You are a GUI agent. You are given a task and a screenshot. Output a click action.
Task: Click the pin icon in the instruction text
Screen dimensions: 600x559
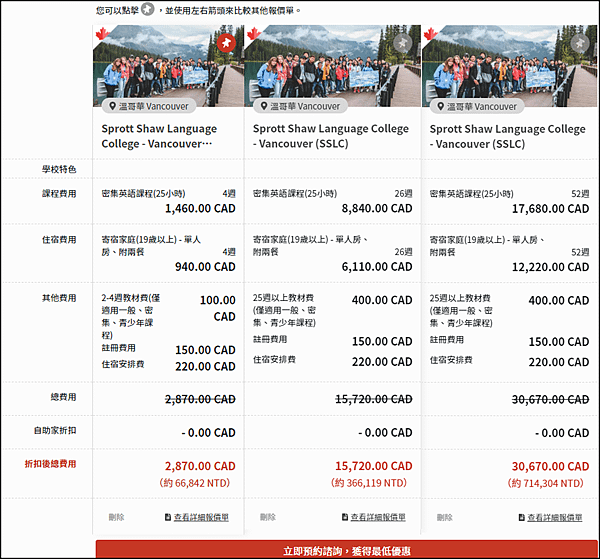(147, 9)
